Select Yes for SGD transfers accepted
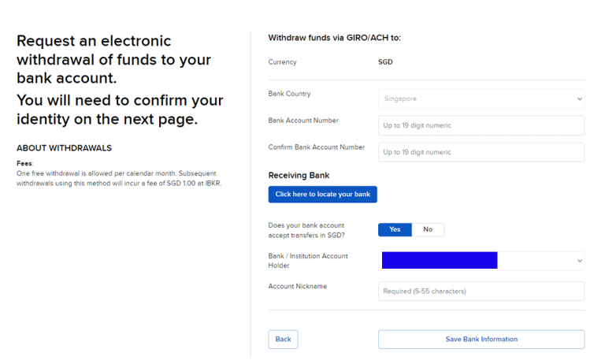 tap(395, 229)
